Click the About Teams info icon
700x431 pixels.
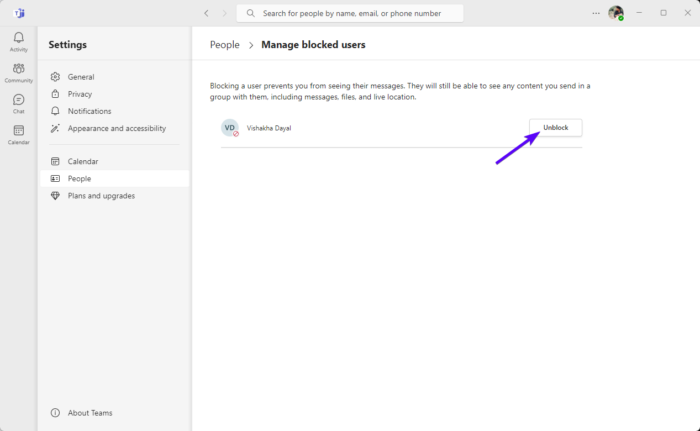[55, 413]
